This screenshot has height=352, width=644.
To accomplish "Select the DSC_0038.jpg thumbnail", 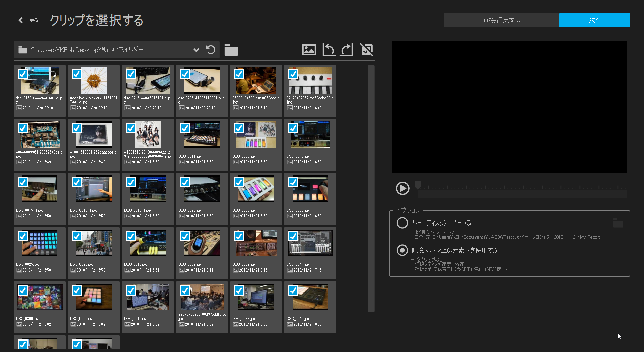I will 256,297.
